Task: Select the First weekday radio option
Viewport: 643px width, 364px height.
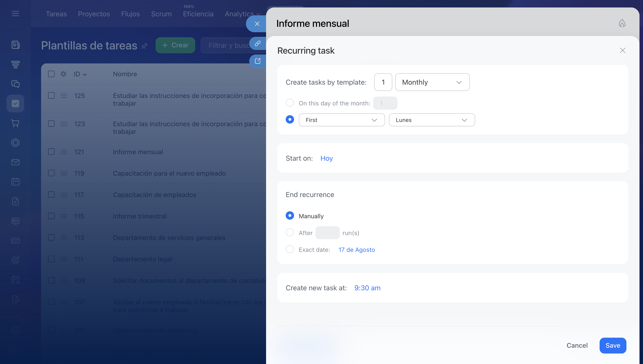Action: tap(290, 119)
